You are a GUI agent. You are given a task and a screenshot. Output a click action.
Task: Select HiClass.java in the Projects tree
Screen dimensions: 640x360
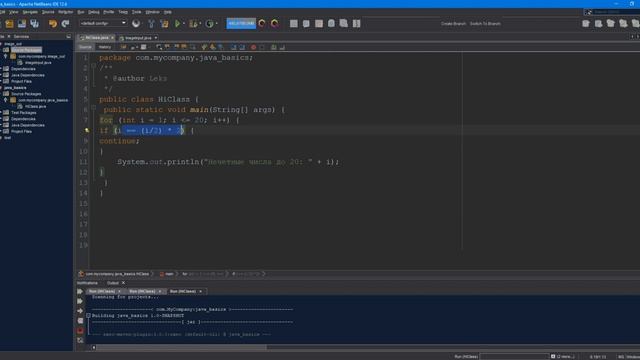coord(35,106)
